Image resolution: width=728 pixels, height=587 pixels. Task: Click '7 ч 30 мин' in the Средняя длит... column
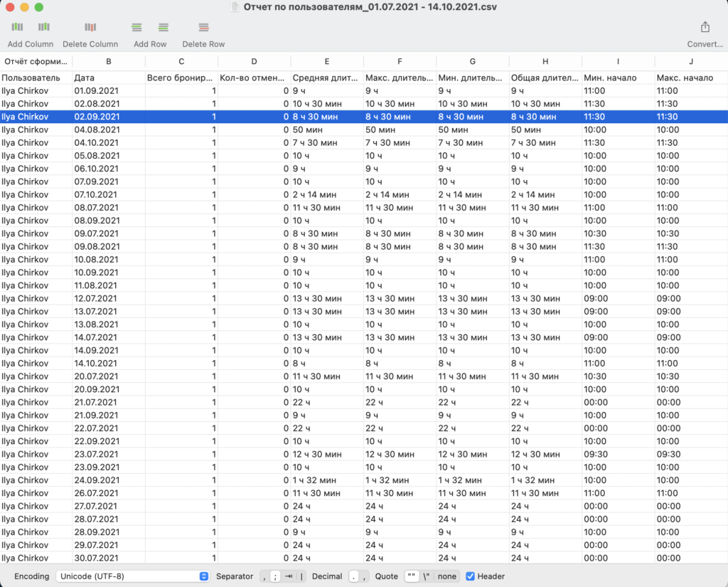(x=315, y=143)
